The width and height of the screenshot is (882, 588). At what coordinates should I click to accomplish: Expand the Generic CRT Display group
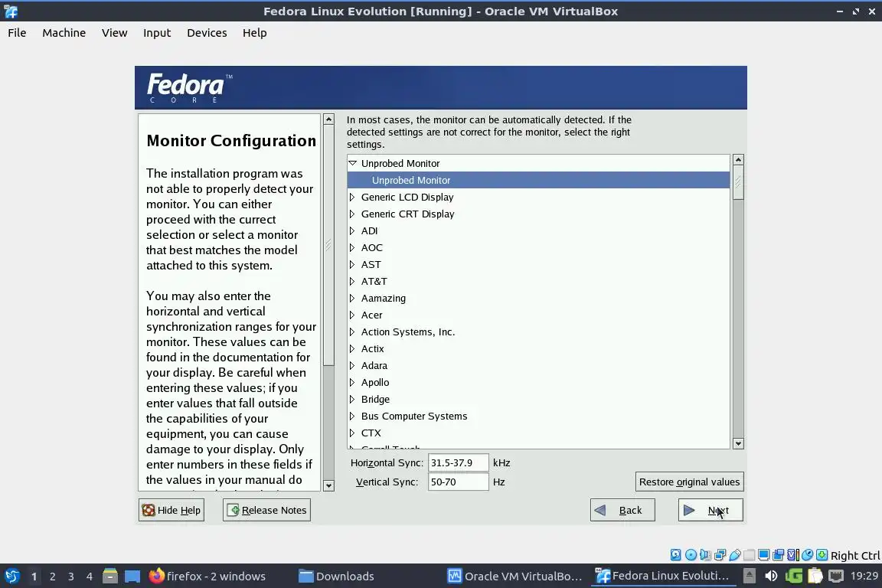pyautogui.click(x=352, y=214)
